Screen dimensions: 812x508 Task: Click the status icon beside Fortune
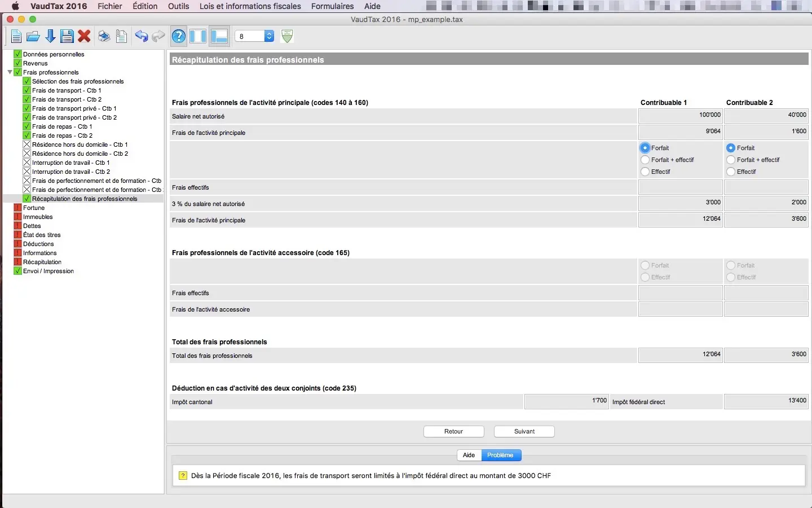(17, 208)
